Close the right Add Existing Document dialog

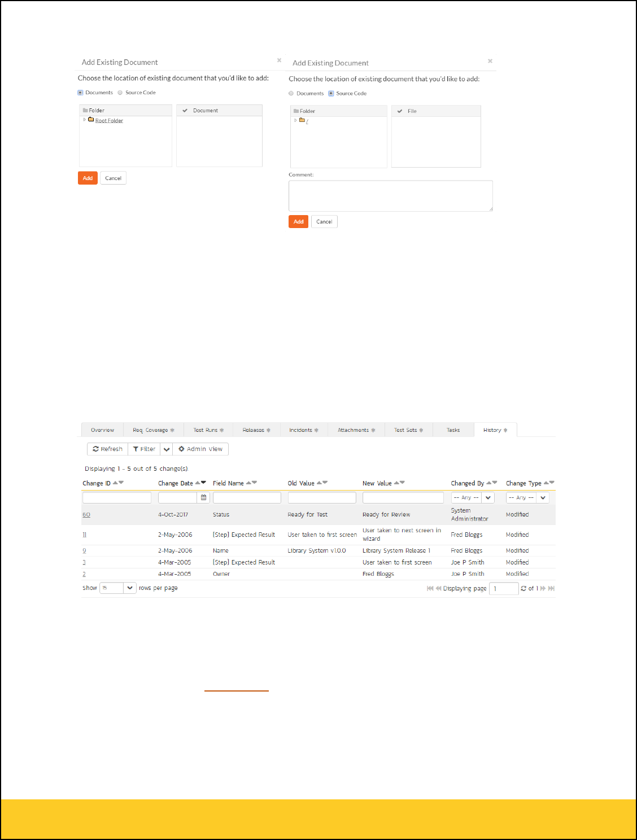[x=490, y=61]
